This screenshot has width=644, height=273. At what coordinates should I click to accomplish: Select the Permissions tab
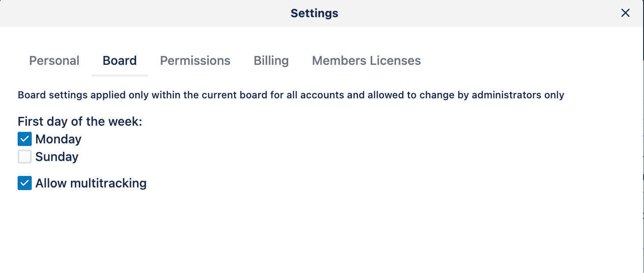point(195,60)
